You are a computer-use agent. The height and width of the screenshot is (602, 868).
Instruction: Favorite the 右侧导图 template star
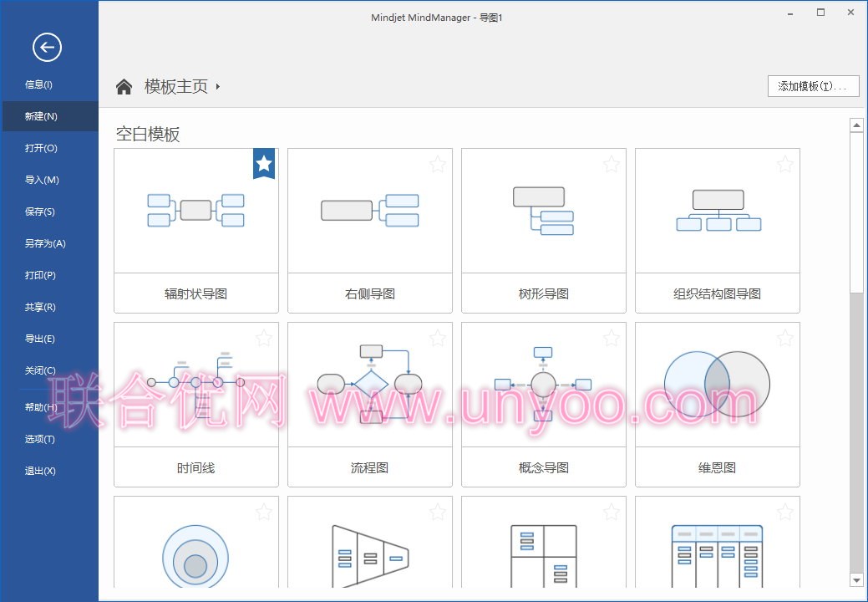(437, 164)
